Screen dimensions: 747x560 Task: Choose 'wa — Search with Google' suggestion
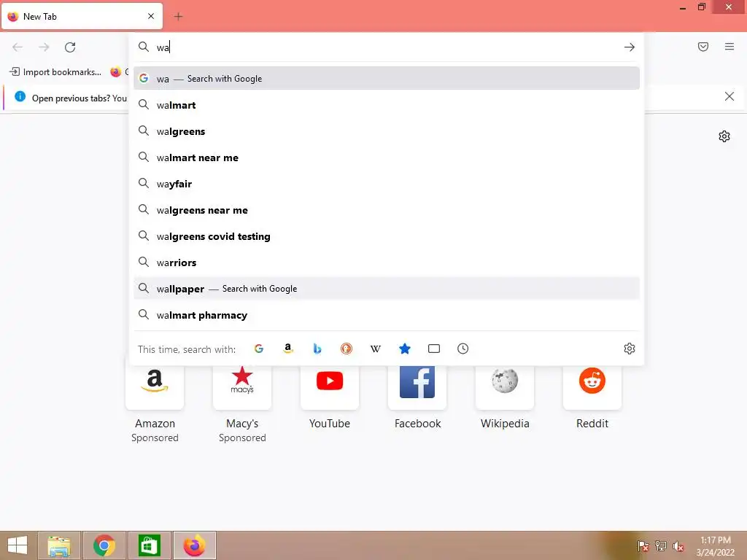click(x=387, y=79)
